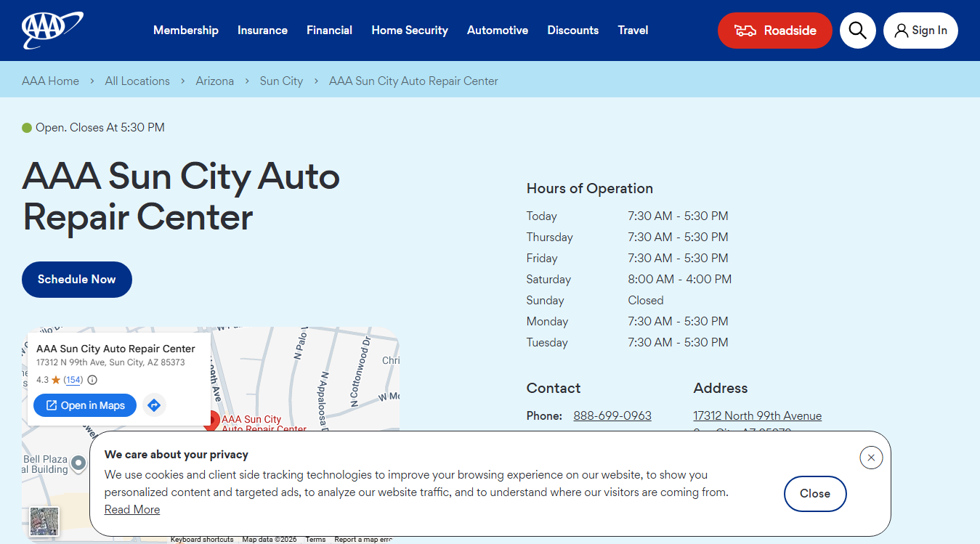Go to AAA Home breadcrumb
980x544 pixels.
[50, 81]
